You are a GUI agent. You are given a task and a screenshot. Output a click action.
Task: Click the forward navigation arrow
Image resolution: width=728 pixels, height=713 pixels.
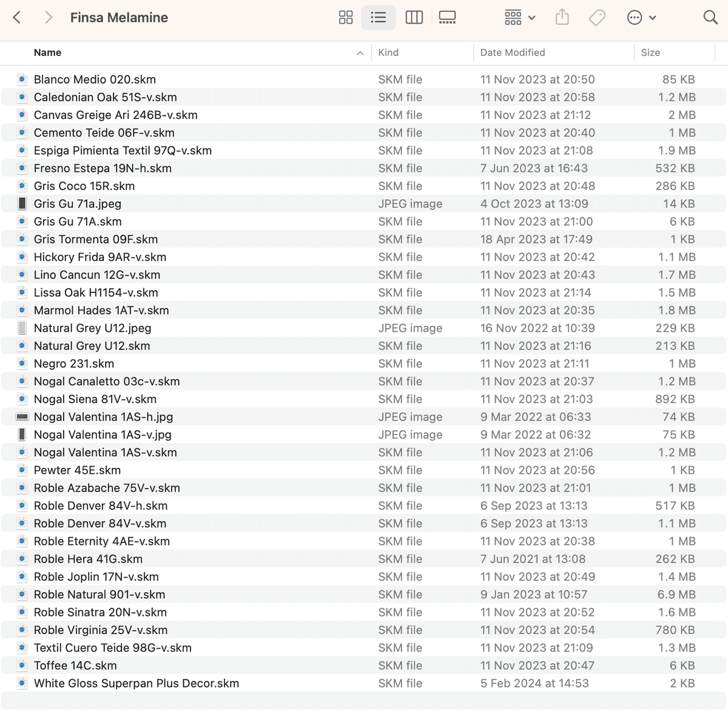pyautogui.click(x=49, y=18)
